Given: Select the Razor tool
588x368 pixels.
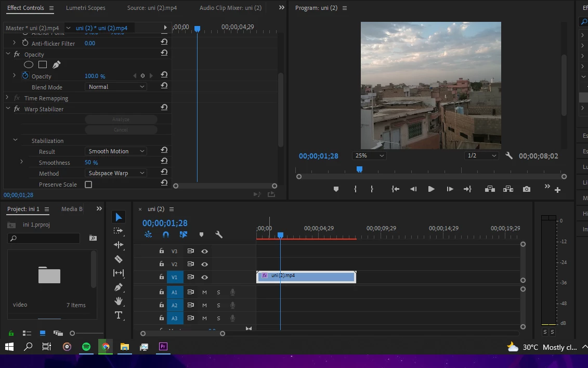Looking at the screenshot, I should pyautogui.click(x=119, y=259).
